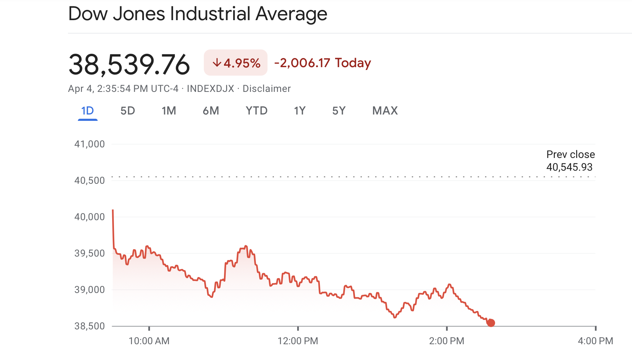Select the 1D time range tab
The height and width of the screenshot is (364, 632).
(87, 111)
